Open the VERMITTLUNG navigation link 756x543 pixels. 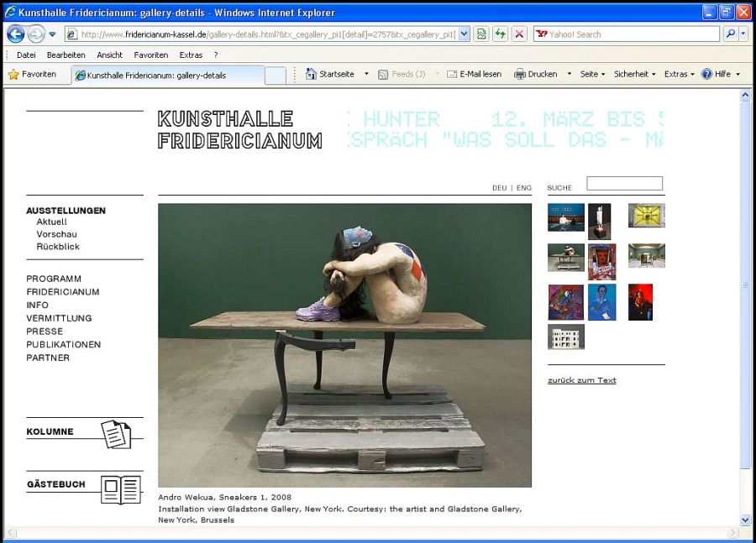point(59,318)
